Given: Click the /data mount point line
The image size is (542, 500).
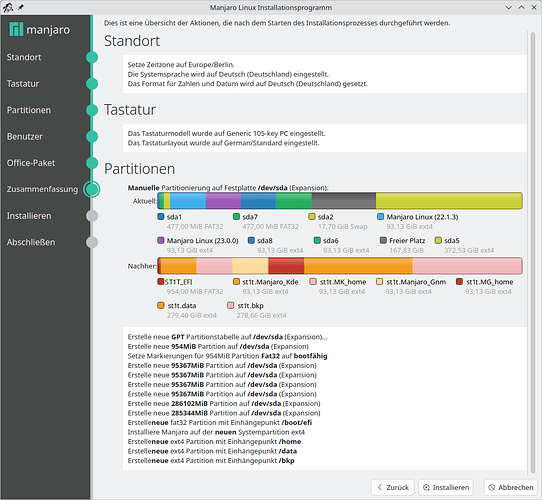Looking at the screenshot, I should (212, 451).
